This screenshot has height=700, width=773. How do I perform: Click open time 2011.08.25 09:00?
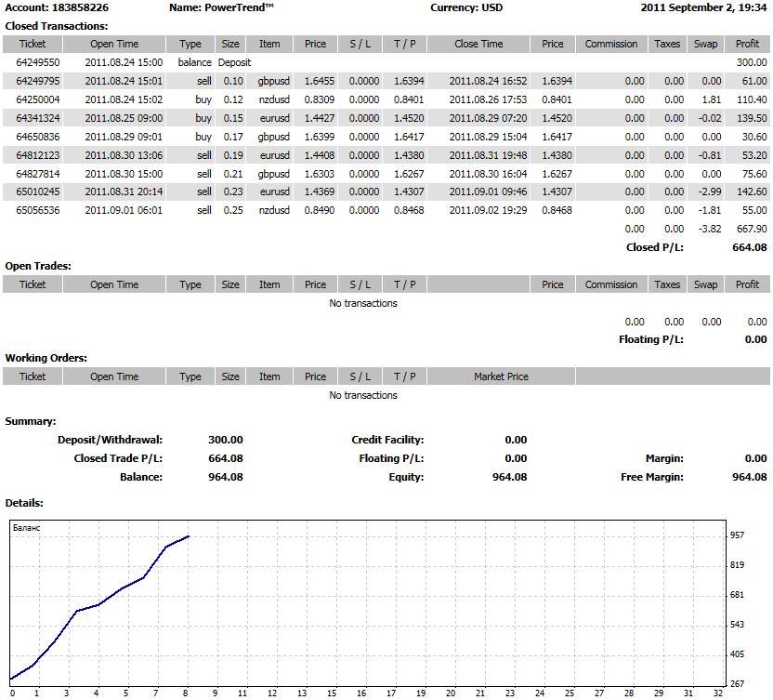124,118
